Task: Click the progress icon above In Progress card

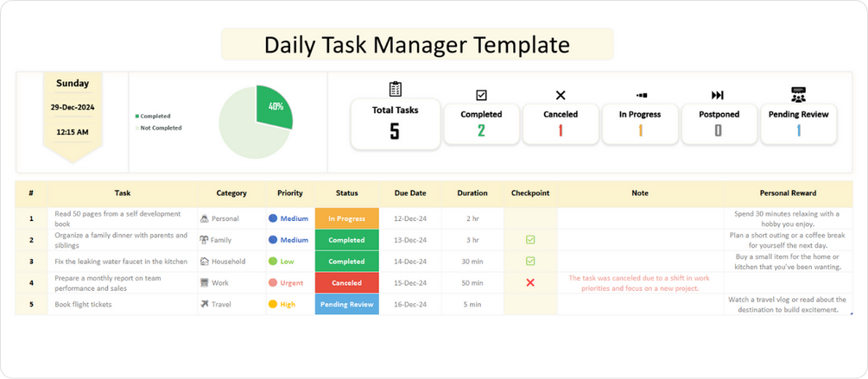Action: pos(642,95)
